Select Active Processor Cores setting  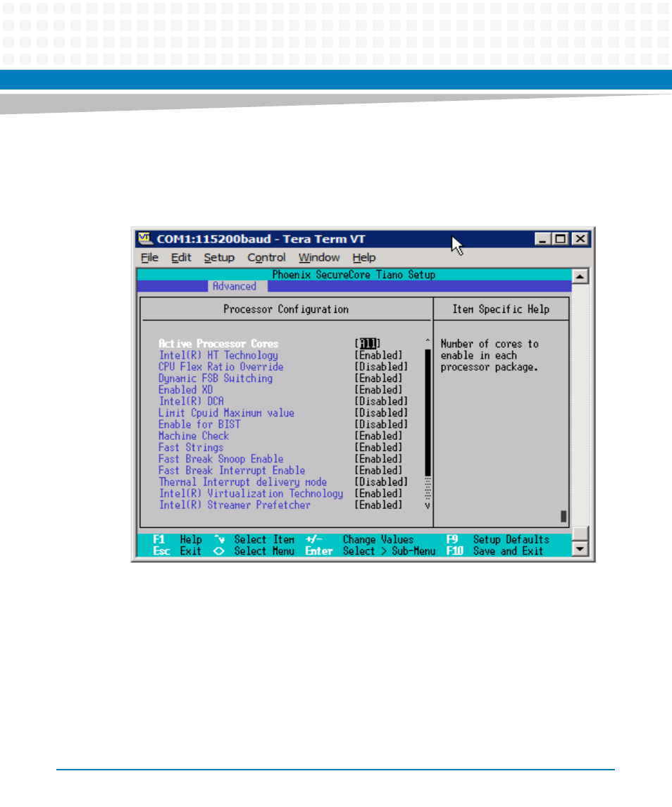tap(218, 343)
